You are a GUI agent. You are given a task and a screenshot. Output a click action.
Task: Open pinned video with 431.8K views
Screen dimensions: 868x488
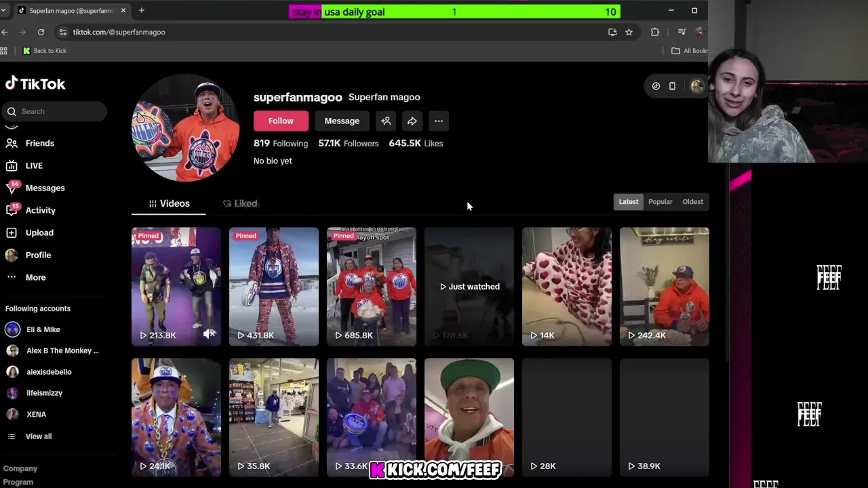coord(273,286)
